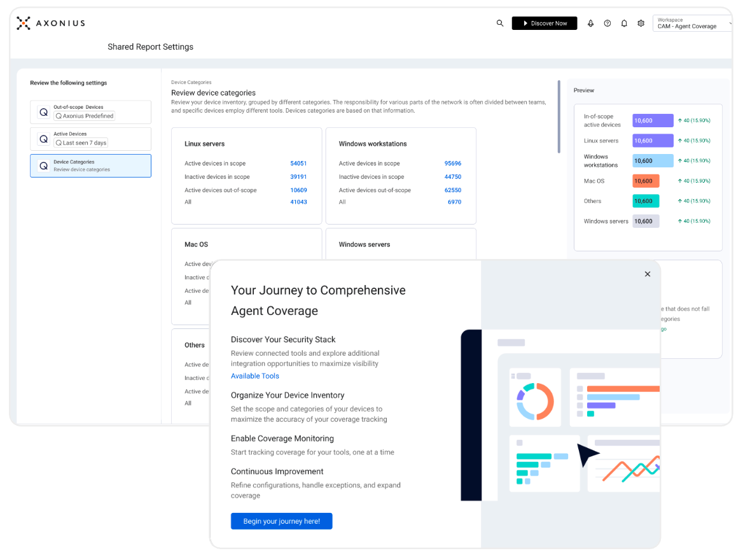Click the query icon for Active Devices
743x560 pixels.
pos(44,139)
